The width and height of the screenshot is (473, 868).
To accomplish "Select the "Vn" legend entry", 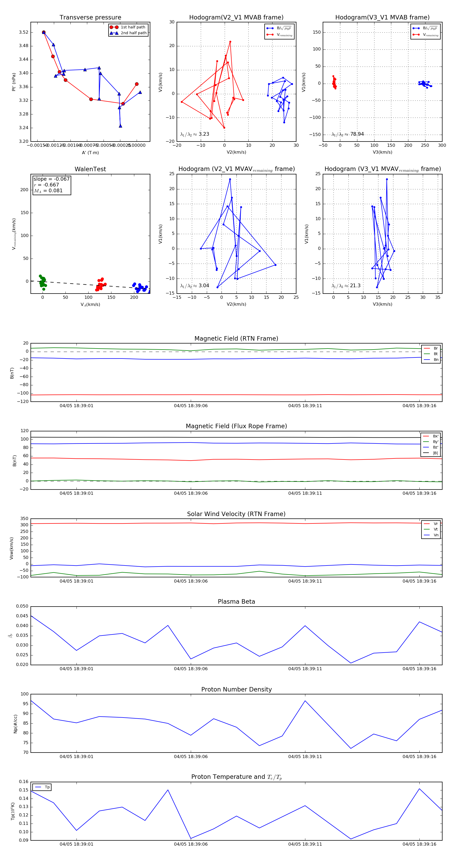I will point(431,535).
